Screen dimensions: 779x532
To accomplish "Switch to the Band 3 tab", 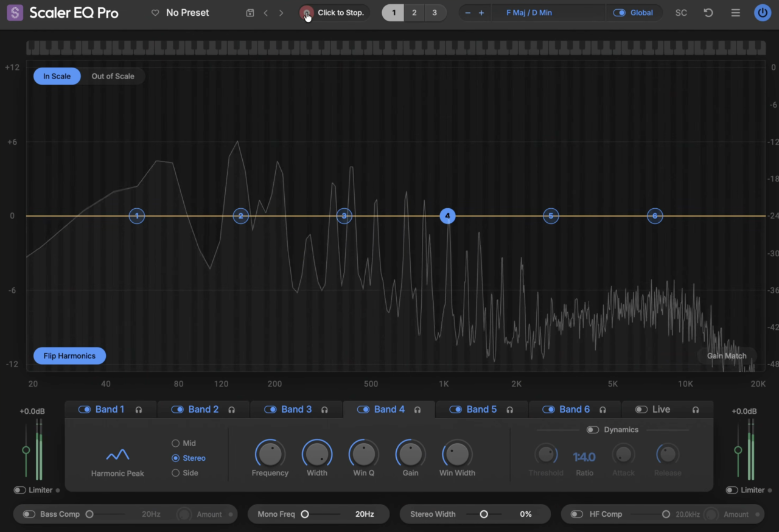I will click(296, 410).
